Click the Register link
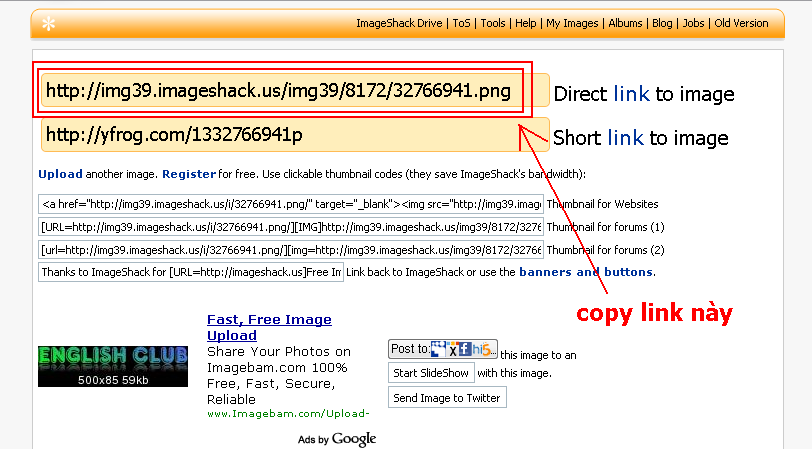This screenshot has width=812, height=449. [x=188, y=174]
